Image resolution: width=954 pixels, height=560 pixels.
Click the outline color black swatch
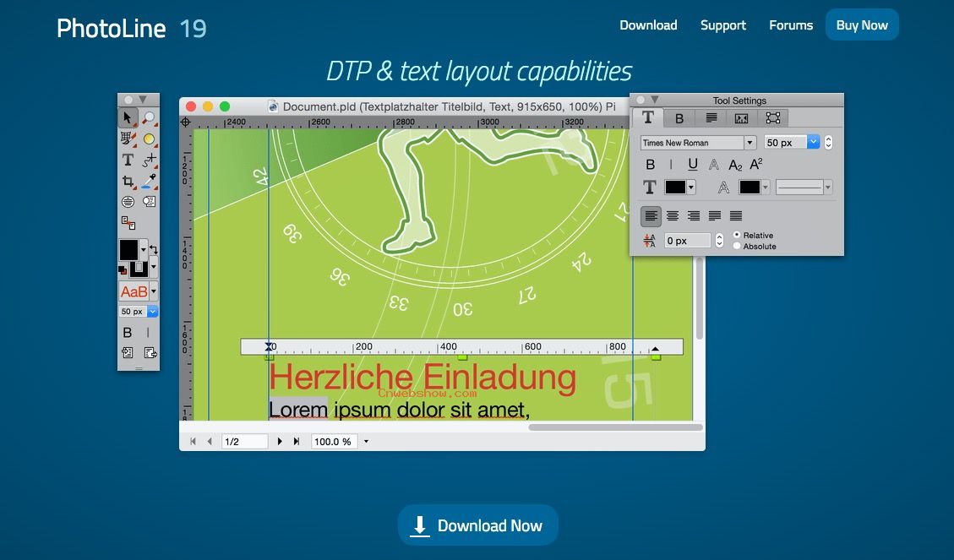coord(749,188)
